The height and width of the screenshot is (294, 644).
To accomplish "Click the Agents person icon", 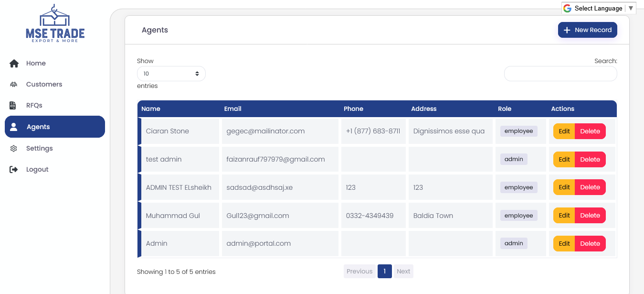I will tap(14, 127).
